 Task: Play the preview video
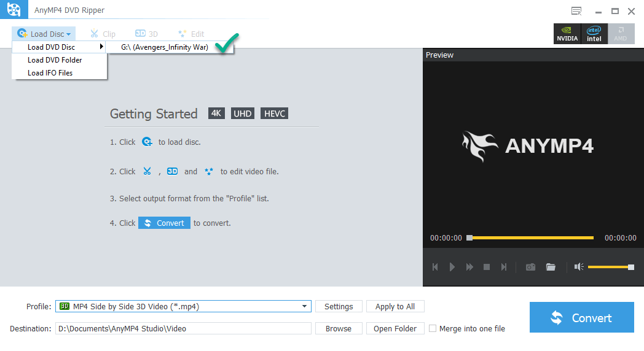pyautogui.click(x=452, y=267)
